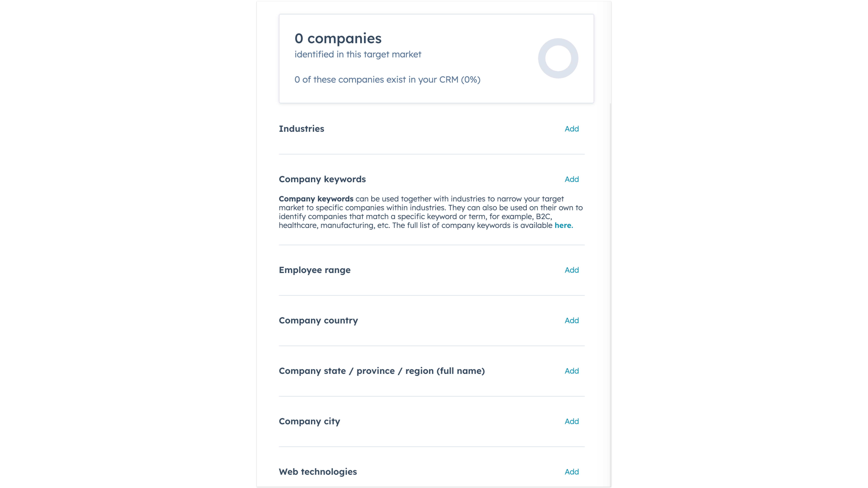
Task: Add a Company keywords filter
Action: point(572,179)
